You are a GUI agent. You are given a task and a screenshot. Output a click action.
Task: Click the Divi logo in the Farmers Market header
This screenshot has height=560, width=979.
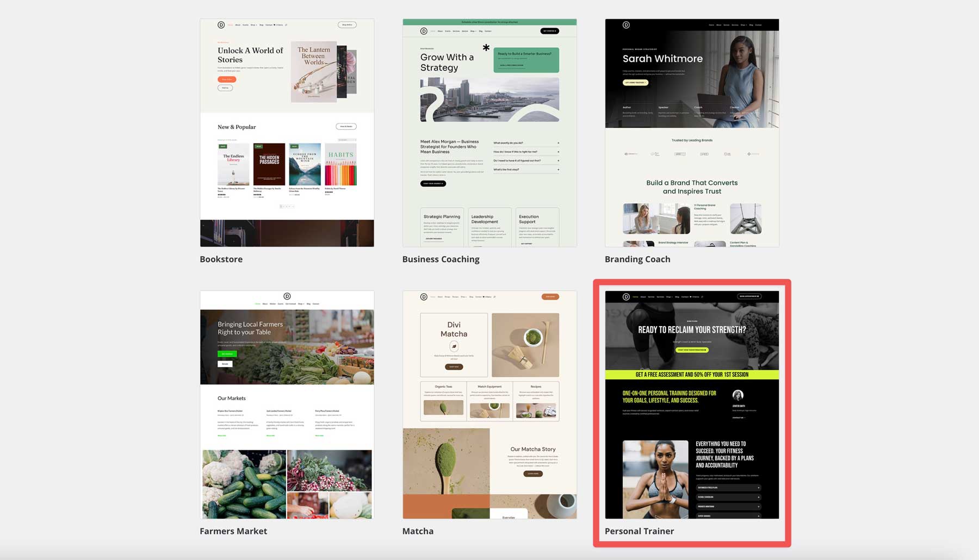coord(287,296)
